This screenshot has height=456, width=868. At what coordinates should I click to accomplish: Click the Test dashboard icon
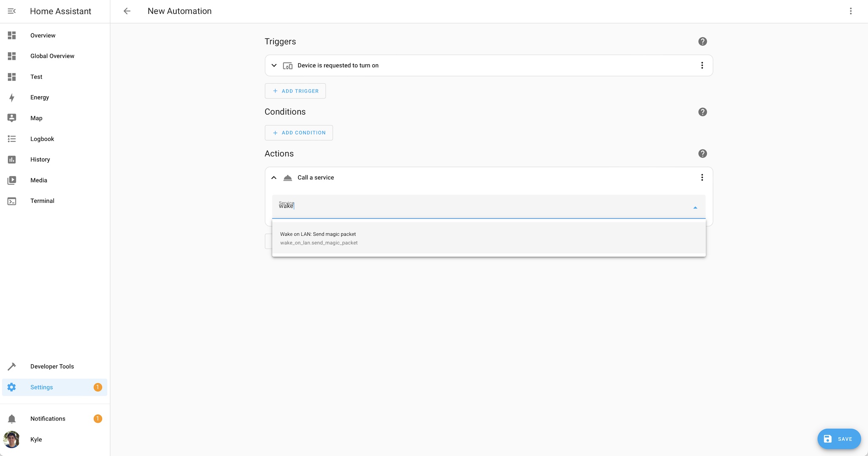(x=12, y=77)
